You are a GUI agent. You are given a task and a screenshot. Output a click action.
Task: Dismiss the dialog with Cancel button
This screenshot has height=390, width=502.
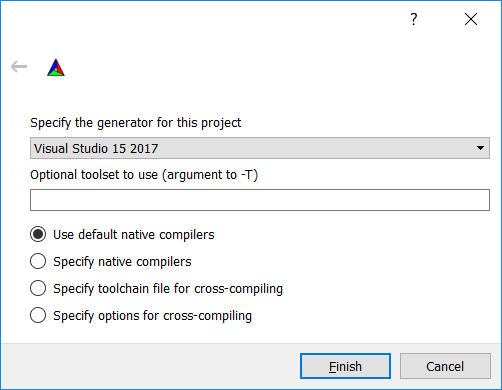coord(445,366)
